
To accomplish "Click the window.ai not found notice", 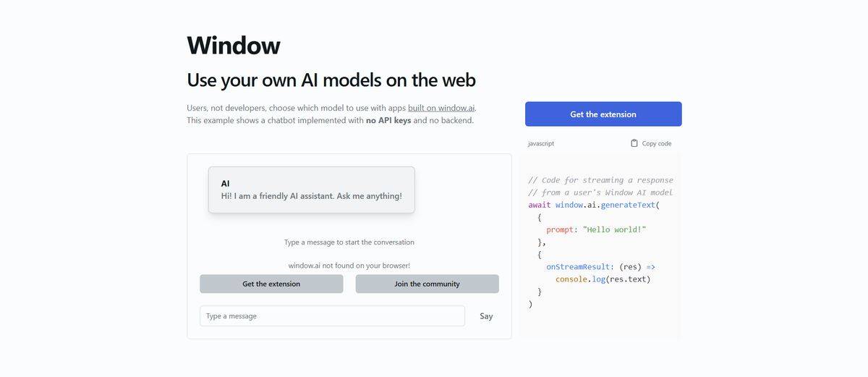I will 349,266.
